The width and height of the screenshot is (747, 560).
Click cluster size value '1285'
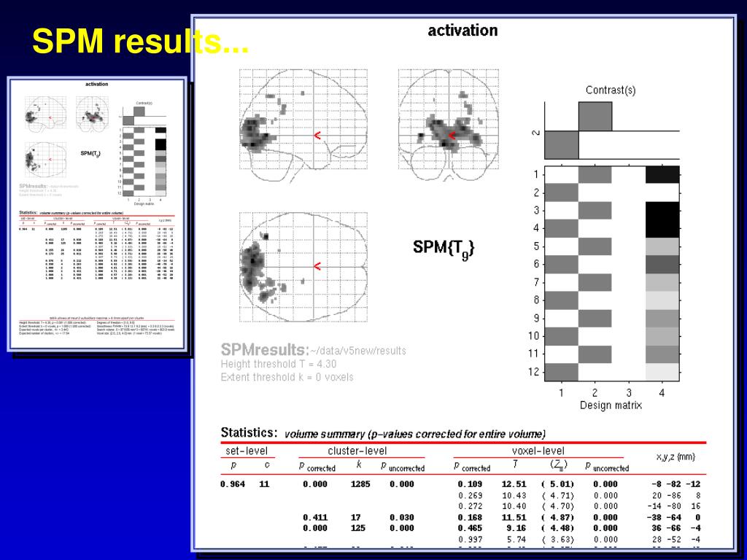click(360, 484)
